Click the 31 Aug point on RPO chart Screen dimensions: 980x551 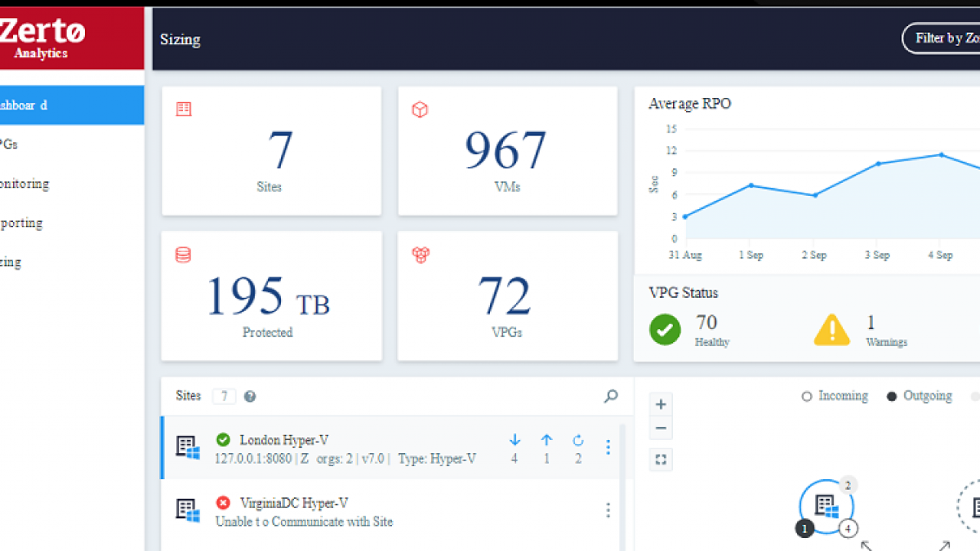point(684,217)
